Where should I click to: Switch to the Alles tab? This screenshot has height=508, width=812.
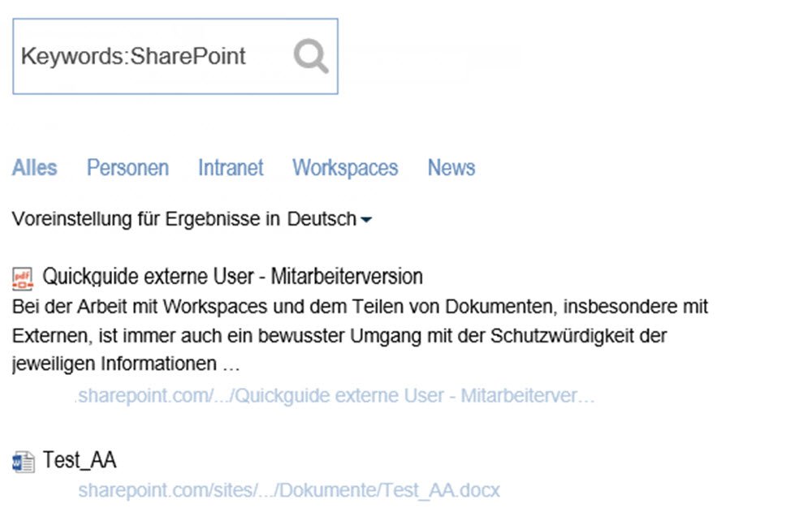click(x=35, y=168)
